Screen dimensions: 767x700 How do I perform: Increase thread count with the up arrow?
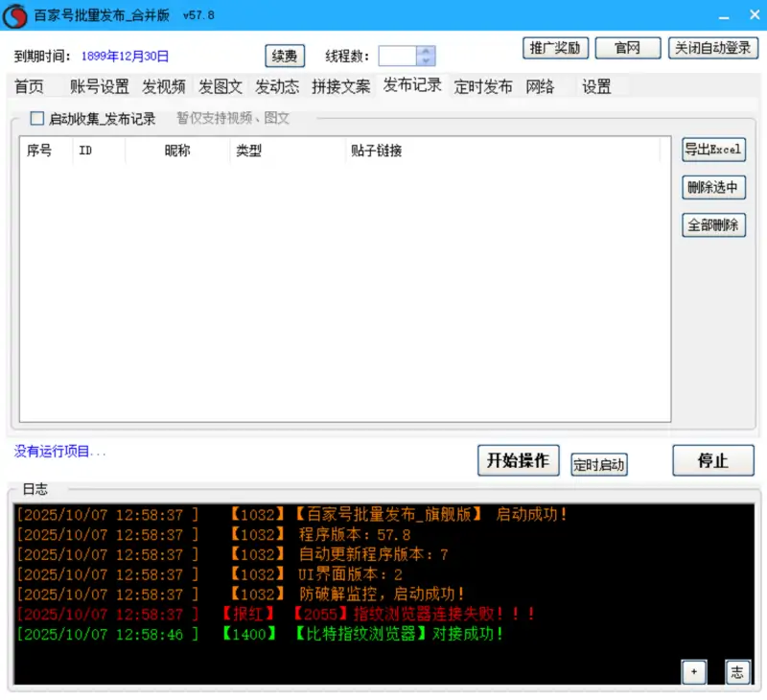coord(427,52)
